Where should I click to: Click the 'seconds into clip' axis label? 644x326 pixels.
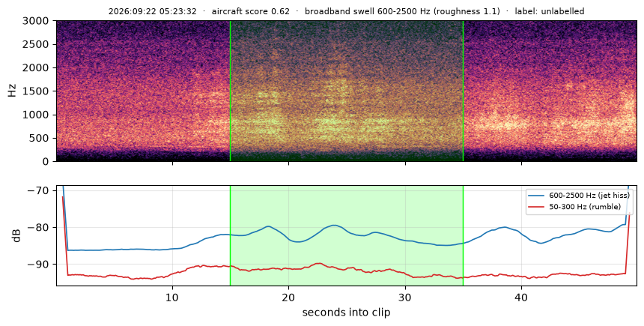click(x=346, y=313)
